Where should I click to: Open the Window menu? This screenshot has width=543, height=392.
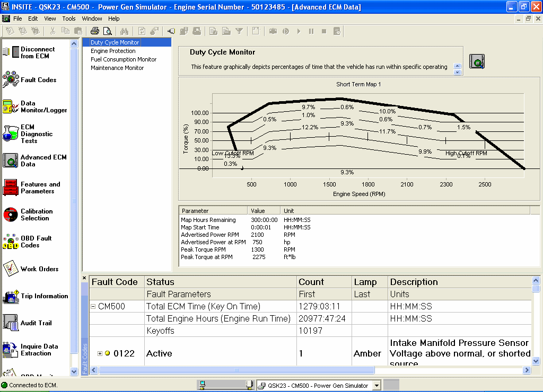(x=92, y=19)
